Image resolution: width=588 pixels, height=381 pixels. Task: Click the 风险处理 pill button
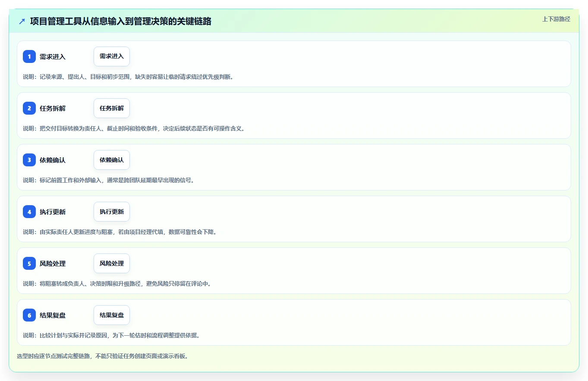[x=112, y=263]
